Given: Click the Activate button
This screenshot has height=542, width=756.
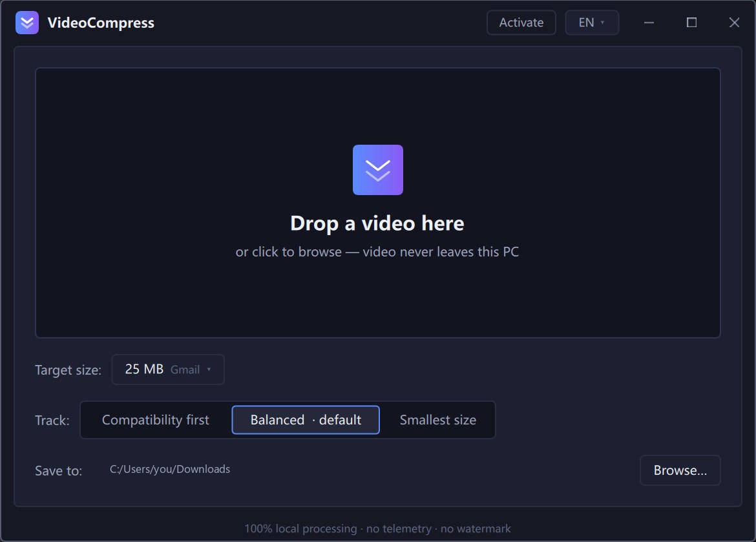Looking at the screenshot, I should tap(521, 23).
